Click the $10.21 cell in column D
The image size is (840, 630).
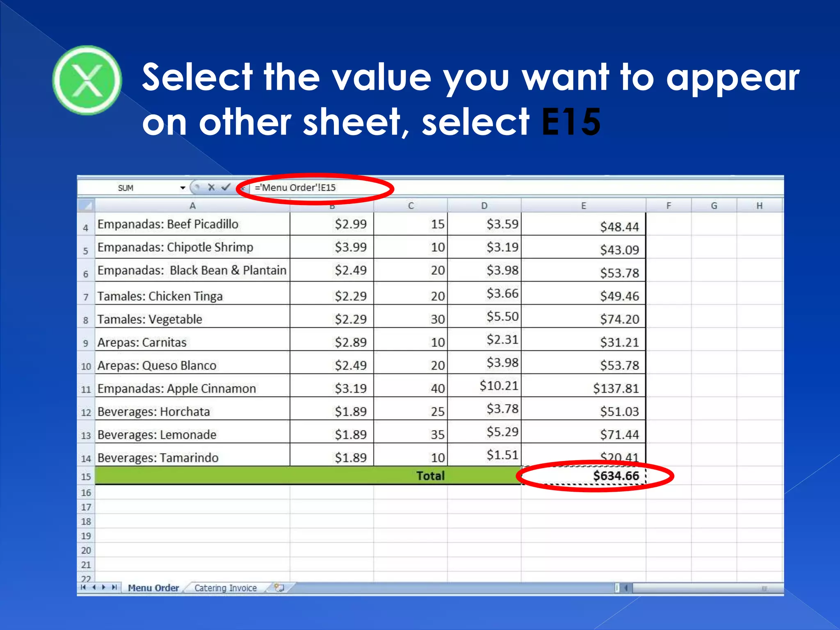point(484,386)
